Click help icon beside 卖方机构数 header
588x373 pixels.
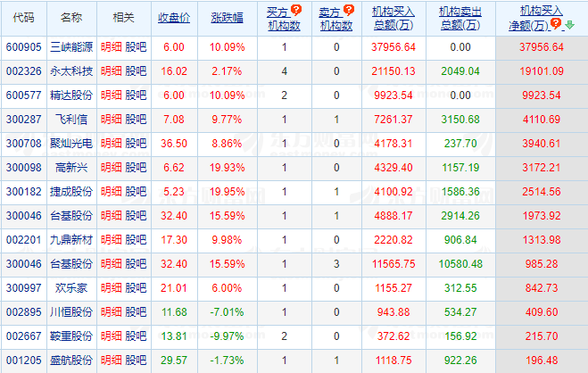pos(349,10)
